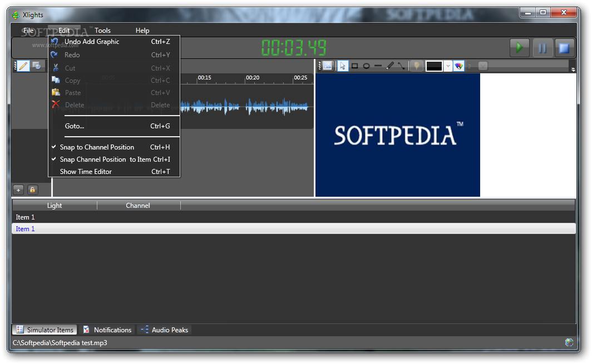Select the first Item 1 row
Viewport: 592px width, 364px height.
tap(294, 217)
